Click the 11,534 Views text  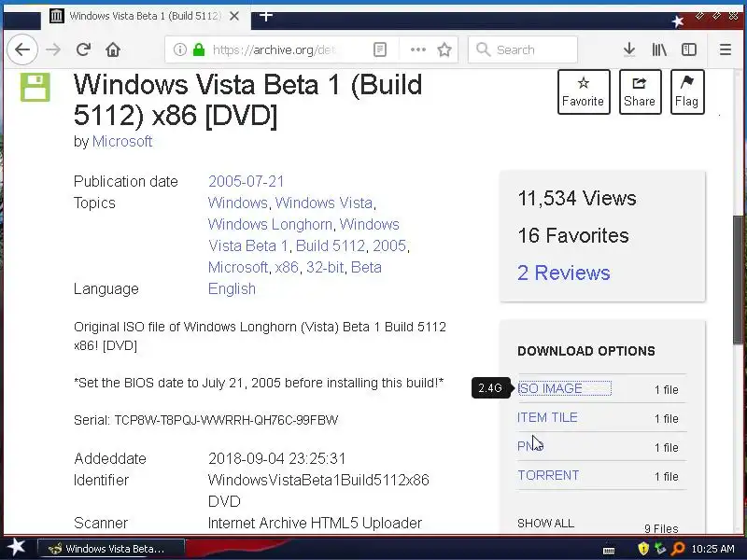coord(577,198)
